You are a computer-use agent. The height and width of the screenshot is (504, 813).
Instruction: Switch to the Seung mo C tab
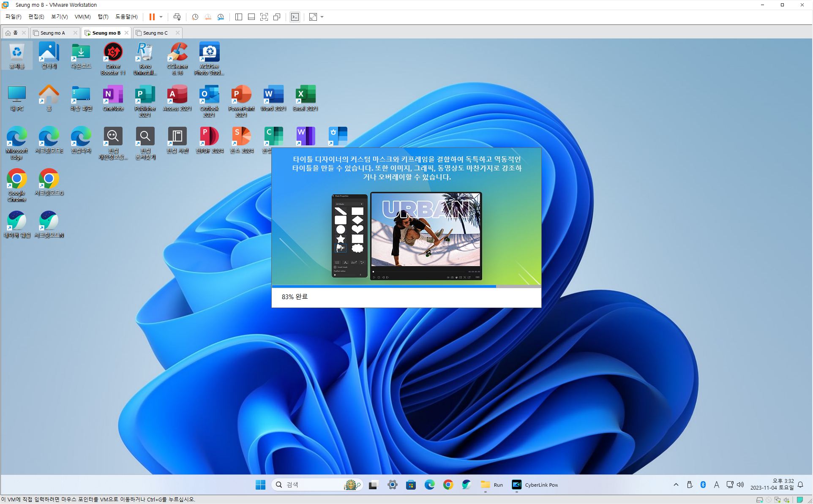(155, 33)
